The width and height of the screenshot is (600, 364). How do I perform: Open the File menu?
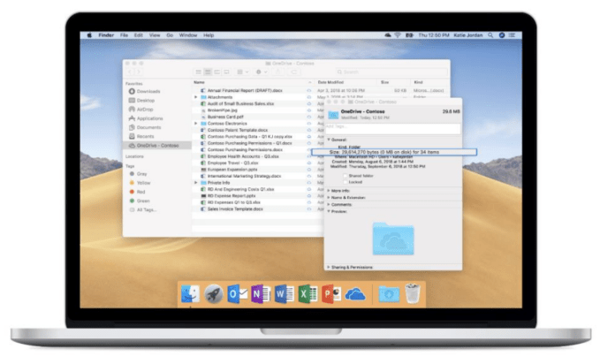coord(124,34)
